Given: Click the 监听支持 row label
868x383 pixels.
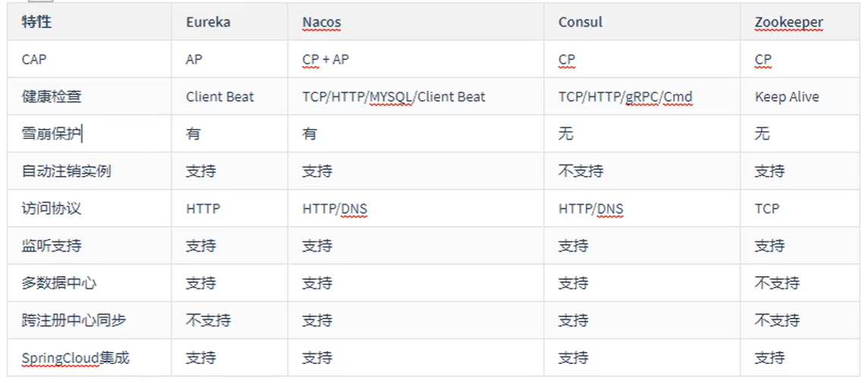Looking at the screenshot, I should point(52,245).
